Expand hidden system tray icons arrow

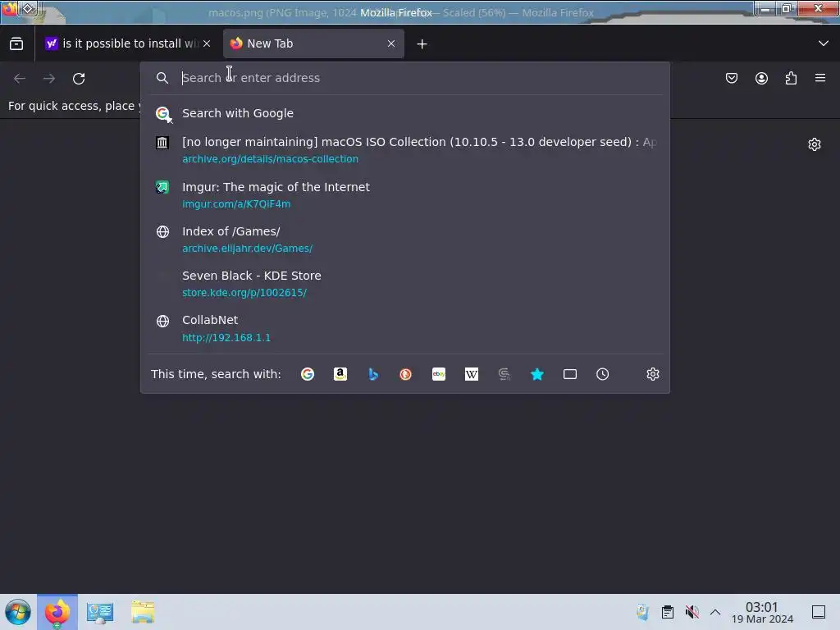click(x=715, y=612)
